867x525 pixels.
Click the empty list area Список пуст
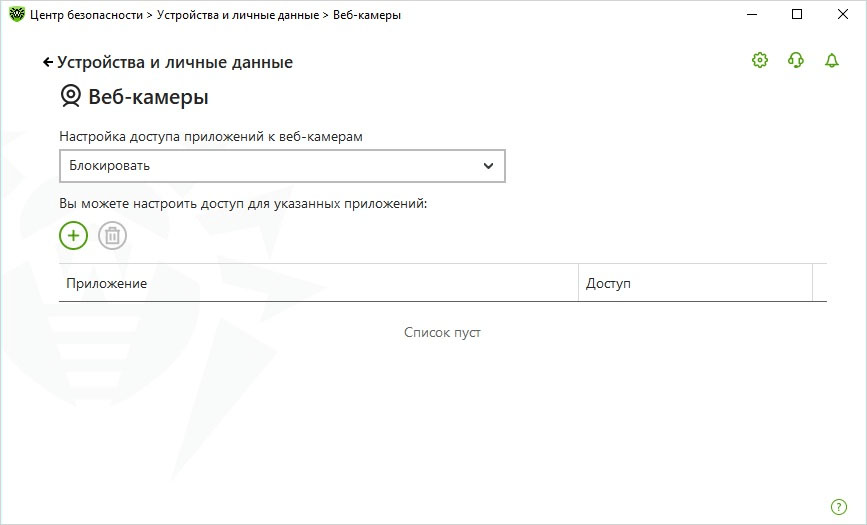pos(442,332)
